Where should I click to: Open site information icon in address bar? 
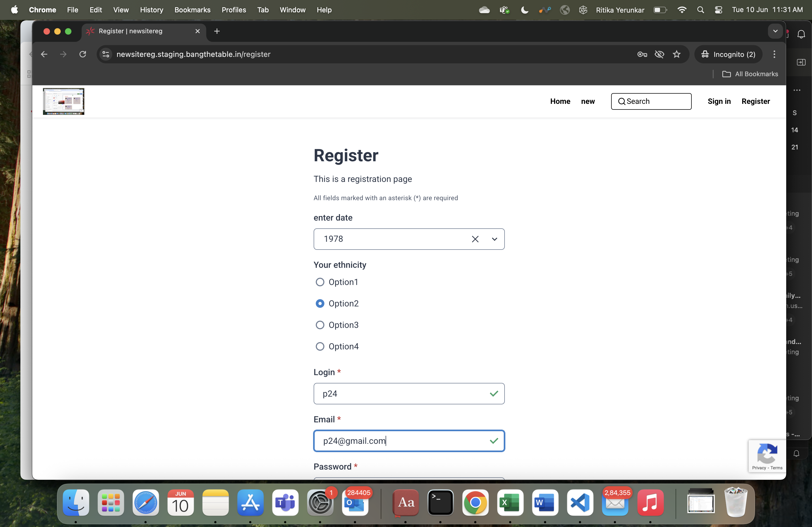(x=106, y=54)
